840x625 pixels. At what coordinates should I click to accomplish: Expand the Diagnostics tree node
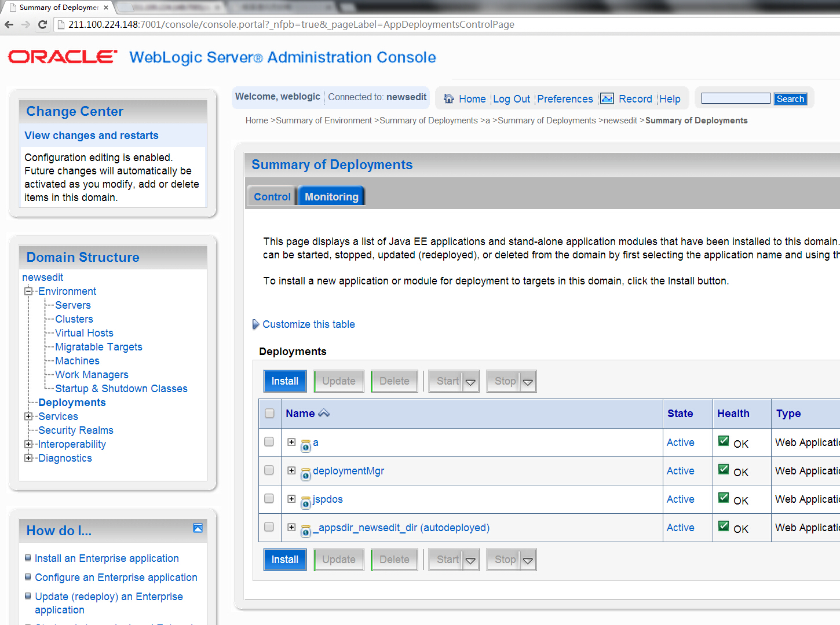tap(28, 458)
